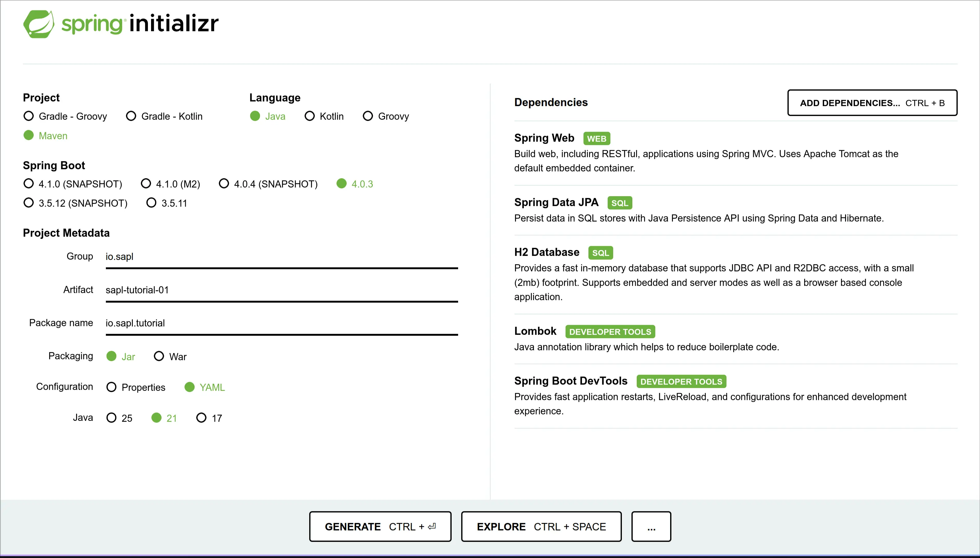Select Java version 17
980x558 pixels.
point(201,418)
